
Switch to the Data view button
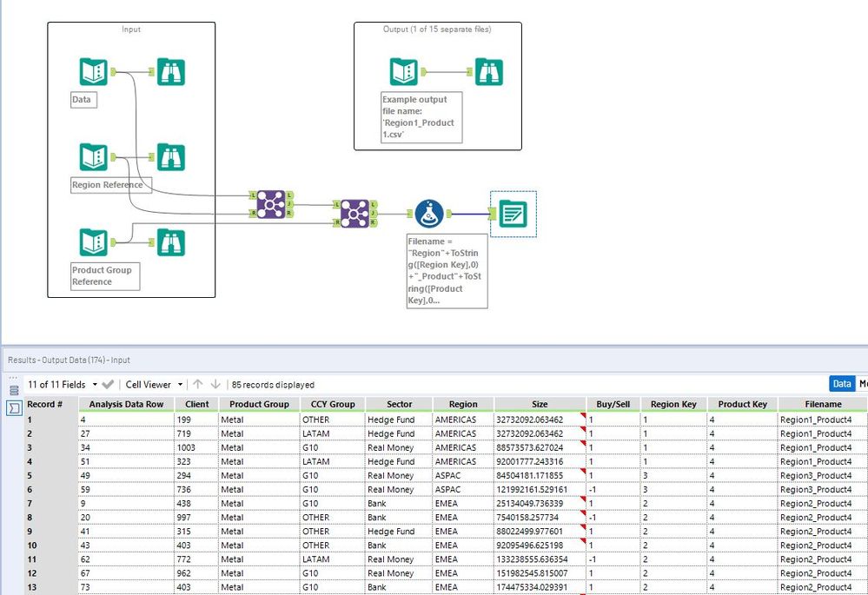click(x=842, y=384)
